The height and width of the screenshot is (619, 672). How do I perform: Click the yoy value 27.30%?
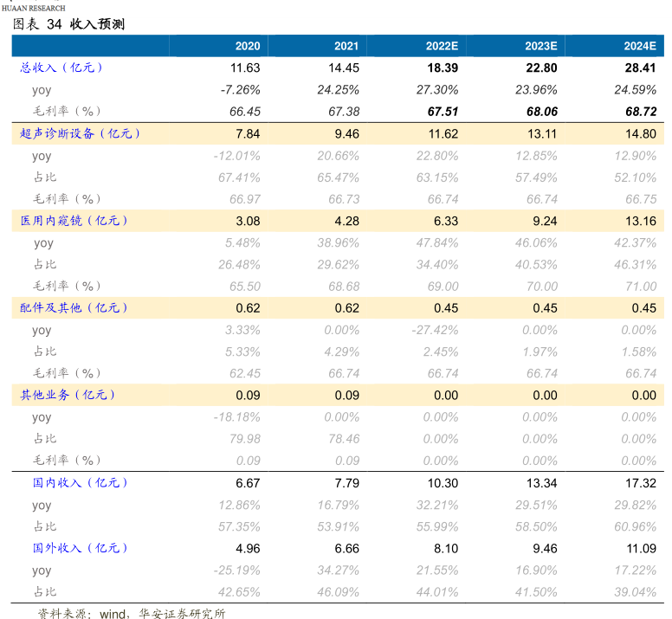click(x=437, y=90)
